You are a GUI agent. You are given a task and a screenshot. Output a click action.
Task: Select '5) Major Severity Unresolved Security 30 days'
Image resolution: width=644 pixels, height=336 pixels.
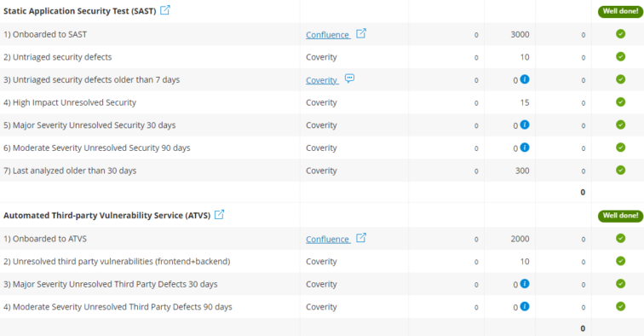89,125
